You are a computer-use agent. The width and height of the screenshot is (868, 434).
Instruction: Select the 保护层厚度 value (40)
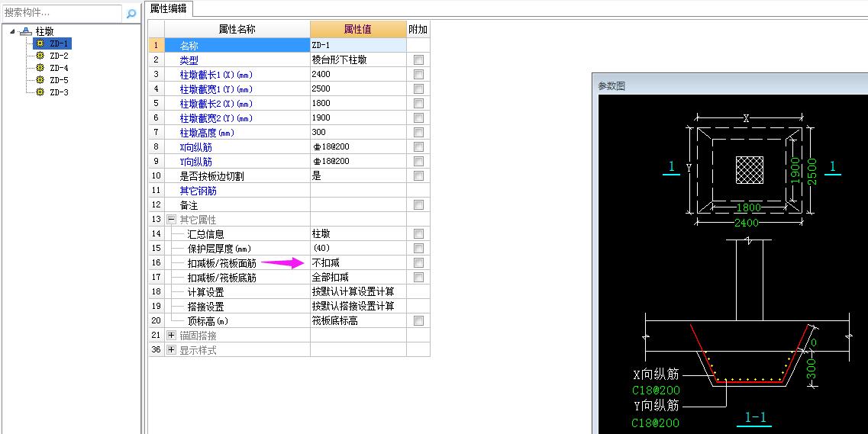click(x=358, y=248)
